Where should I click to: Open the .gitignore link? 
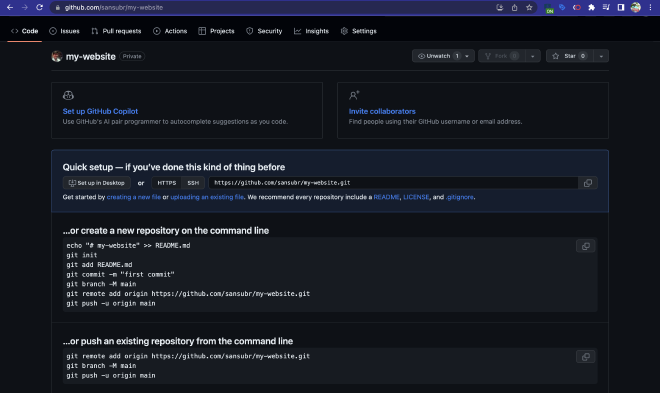[x=460, y=197]
